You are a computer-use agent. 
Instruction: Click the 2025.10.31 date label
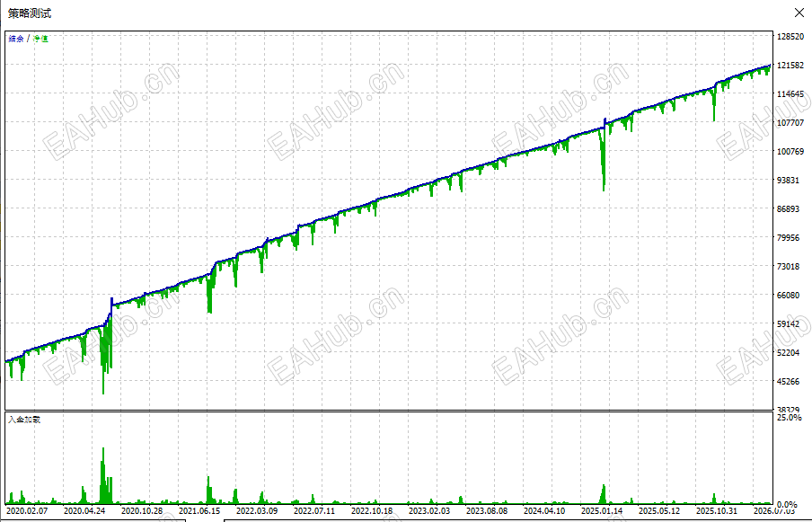717,510
